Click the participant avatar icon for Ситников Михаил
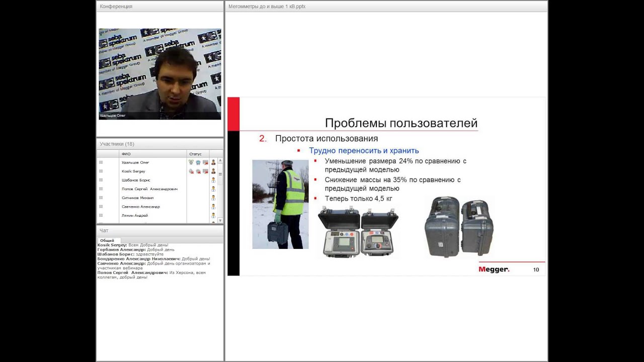Screen dimensions: 644x362 (x=213, y=198)
